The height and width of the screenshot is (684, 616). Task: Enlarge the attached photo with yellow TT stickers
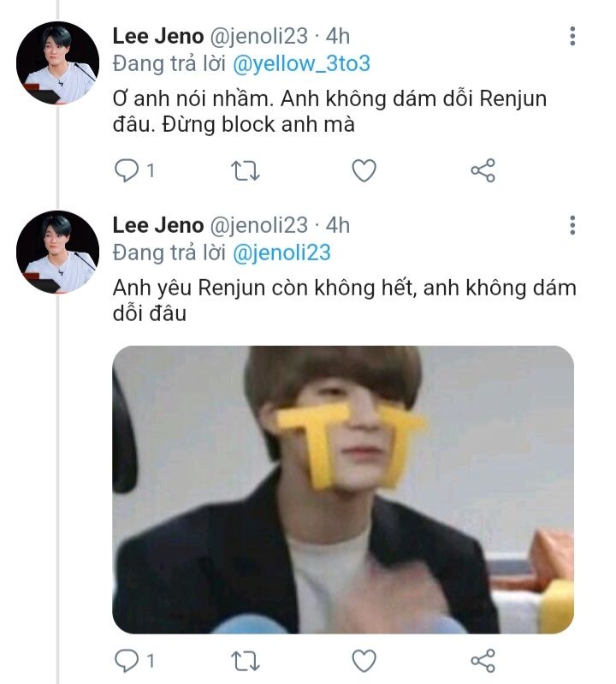(x=343, y=490)
